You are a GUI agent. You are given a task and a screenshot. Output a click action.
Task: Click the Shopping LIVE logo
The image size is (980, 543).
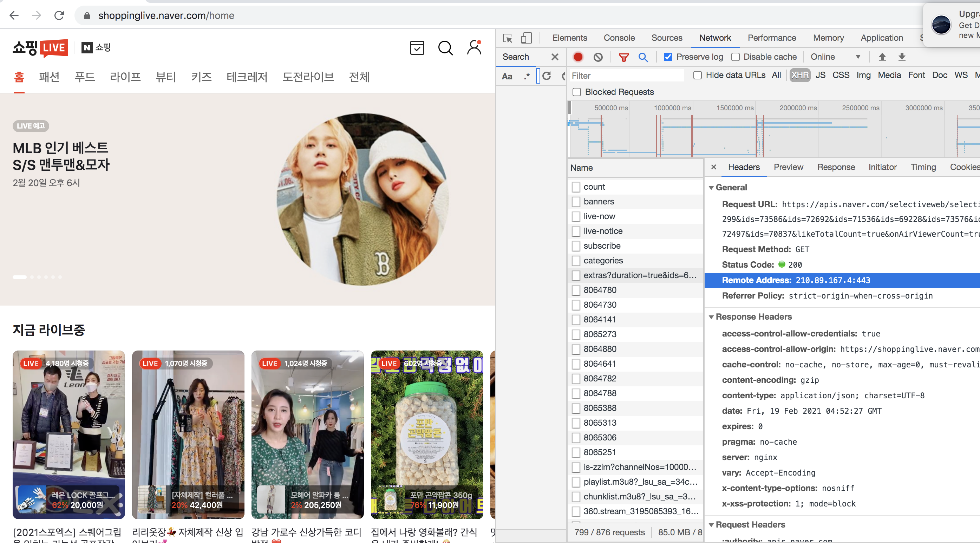click(41, 48)
